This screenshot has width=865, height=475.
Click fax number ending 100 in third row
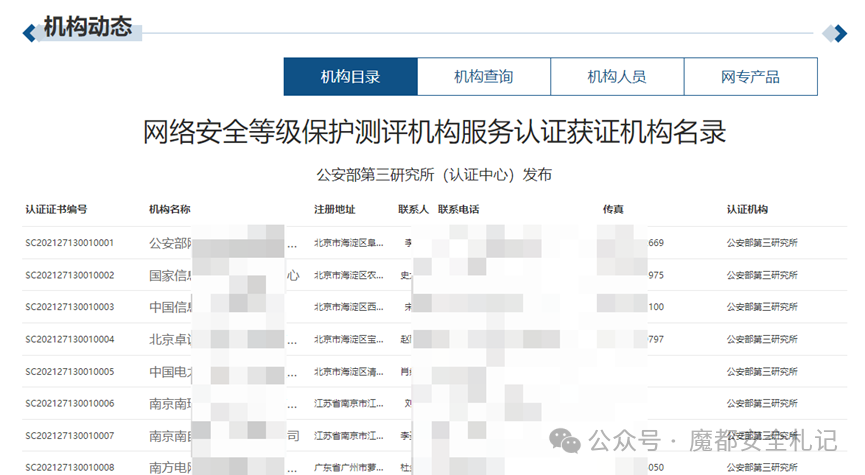(x=656, y=307)
